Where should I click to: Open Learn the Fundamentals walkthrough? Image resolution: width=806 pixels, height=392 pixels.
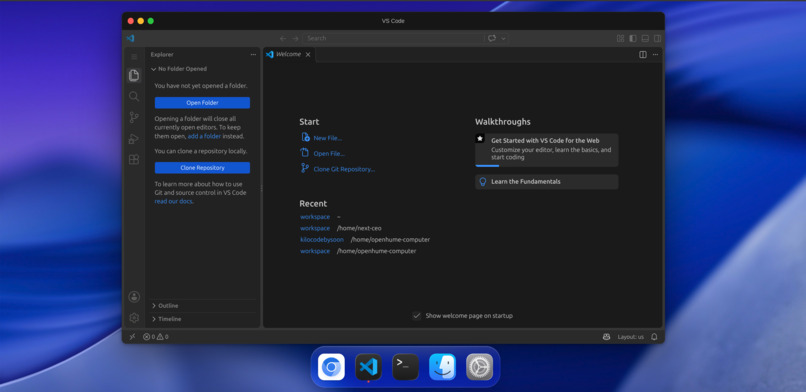(547, 182)
